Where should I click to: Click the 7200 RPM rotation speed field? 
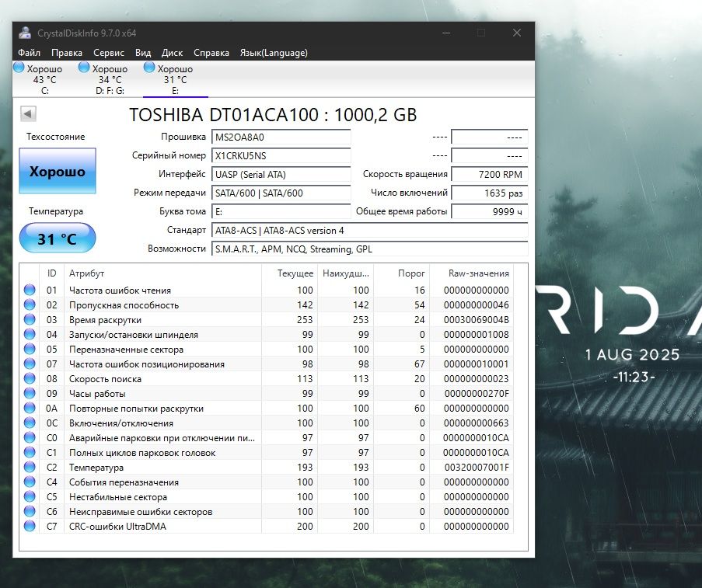489,175
